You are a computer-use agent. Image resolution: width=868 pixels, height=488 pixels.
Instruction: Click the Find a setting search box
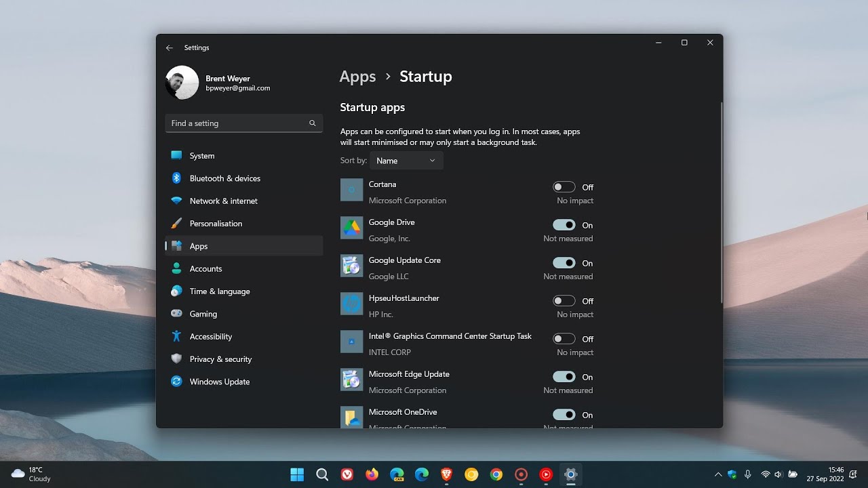pyautogui.click(x=244, y=123)
